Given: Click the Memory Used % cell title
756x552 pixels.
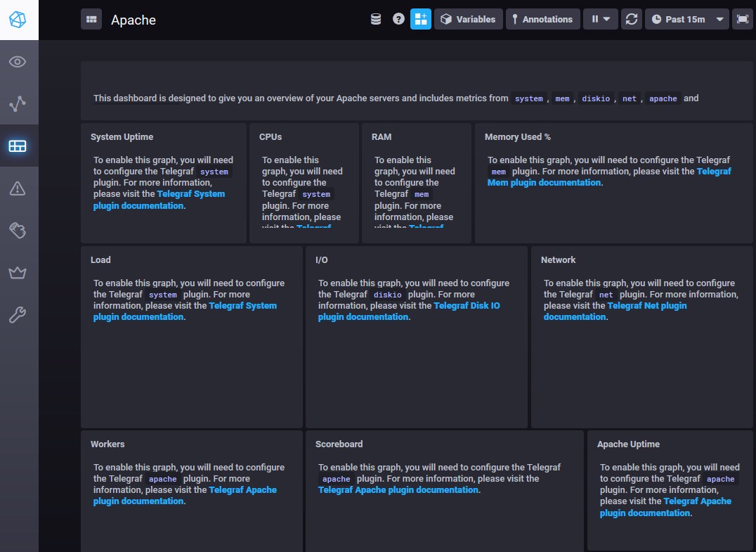Looking at the screenshot, I should pos(517,137).
